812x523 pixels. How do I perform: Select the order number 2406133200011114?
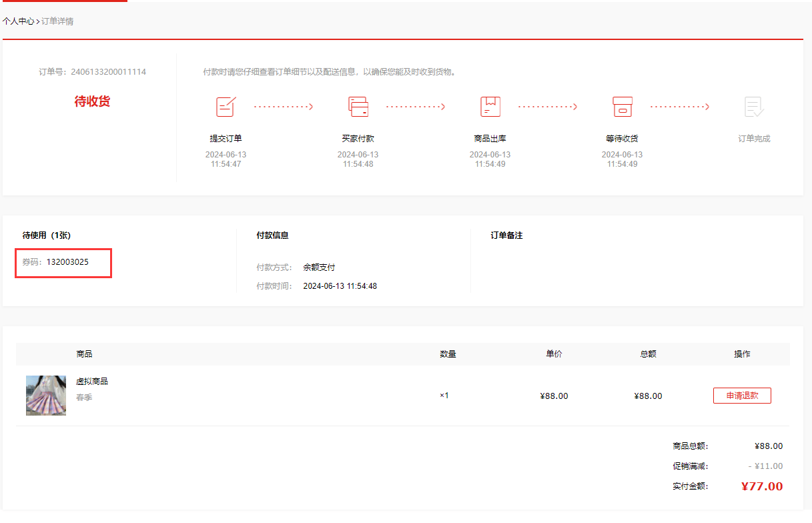[x=108, y=72]
